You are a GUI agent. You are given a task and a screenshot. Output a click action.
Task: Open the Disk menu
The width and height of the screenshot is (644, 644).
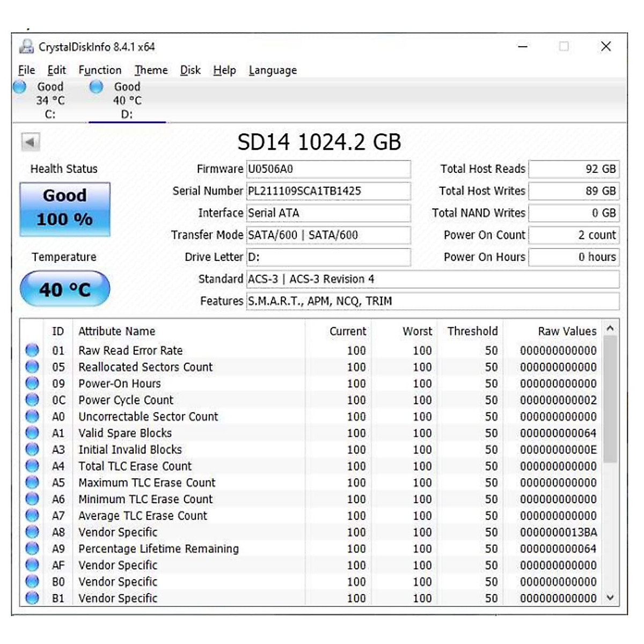point(189,70)
